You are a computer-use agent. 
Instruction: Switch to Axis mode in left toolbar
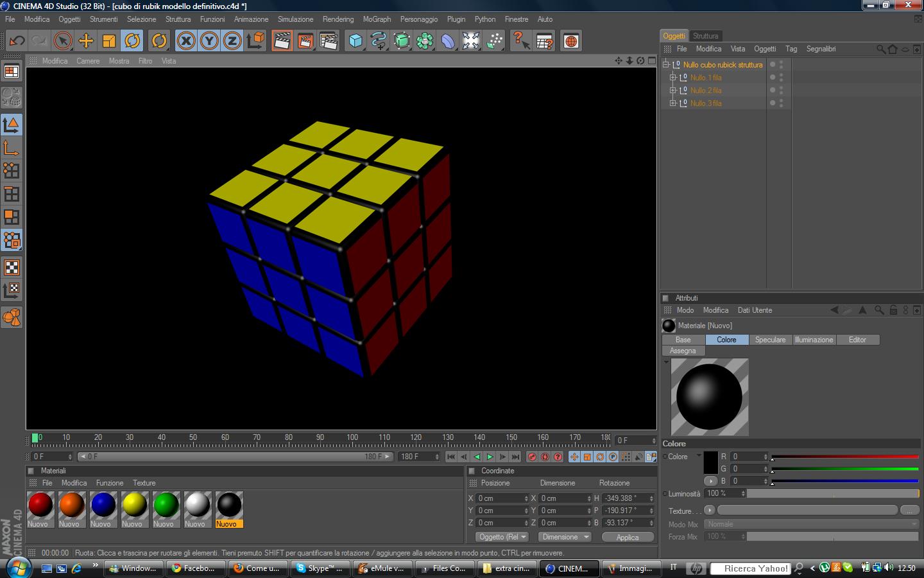coord(12,148)
